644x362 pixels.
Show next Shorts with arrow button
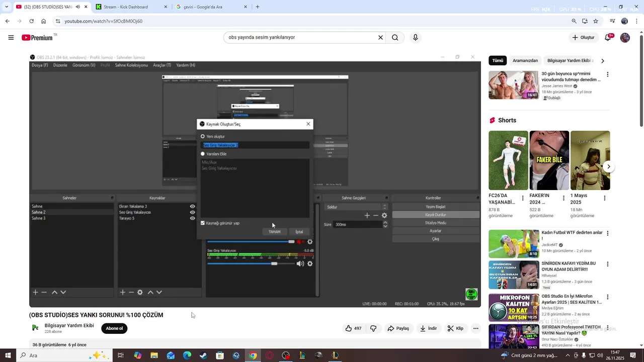(609, 166)
